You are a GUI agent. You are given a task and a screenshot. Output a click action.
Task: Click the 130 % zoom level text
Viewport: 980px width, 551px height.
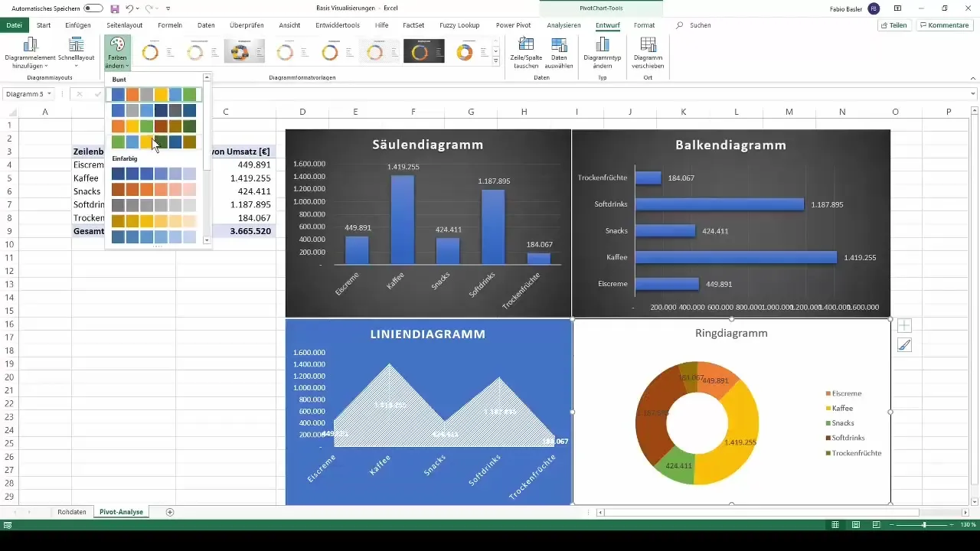coord(969,525)
